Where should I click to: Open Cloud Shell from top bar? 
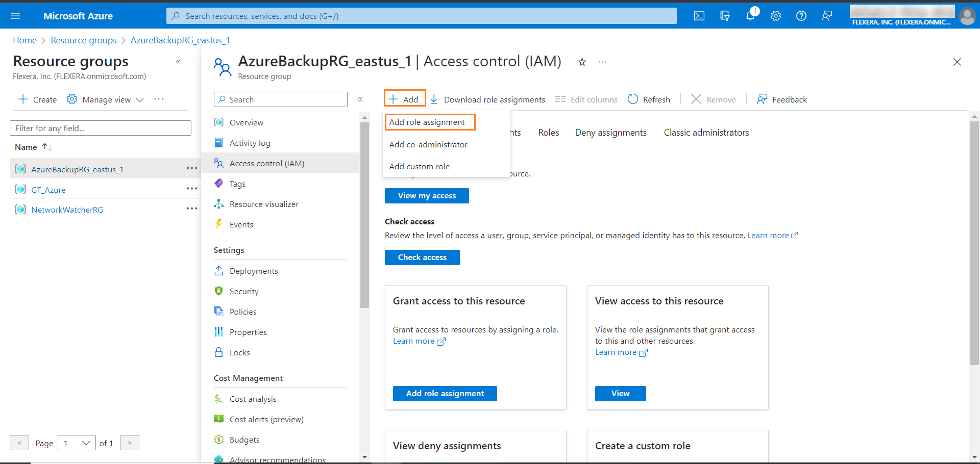coord(699,16)
